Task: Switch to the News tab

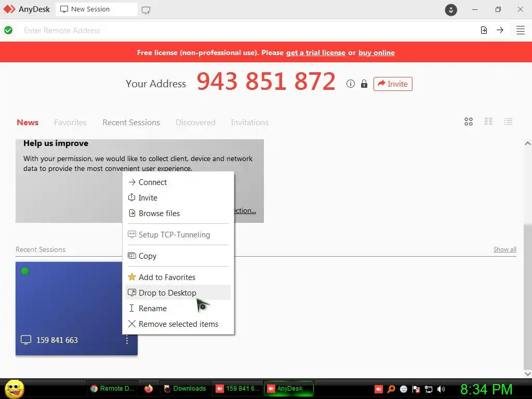Action: [x=28, y=122]
